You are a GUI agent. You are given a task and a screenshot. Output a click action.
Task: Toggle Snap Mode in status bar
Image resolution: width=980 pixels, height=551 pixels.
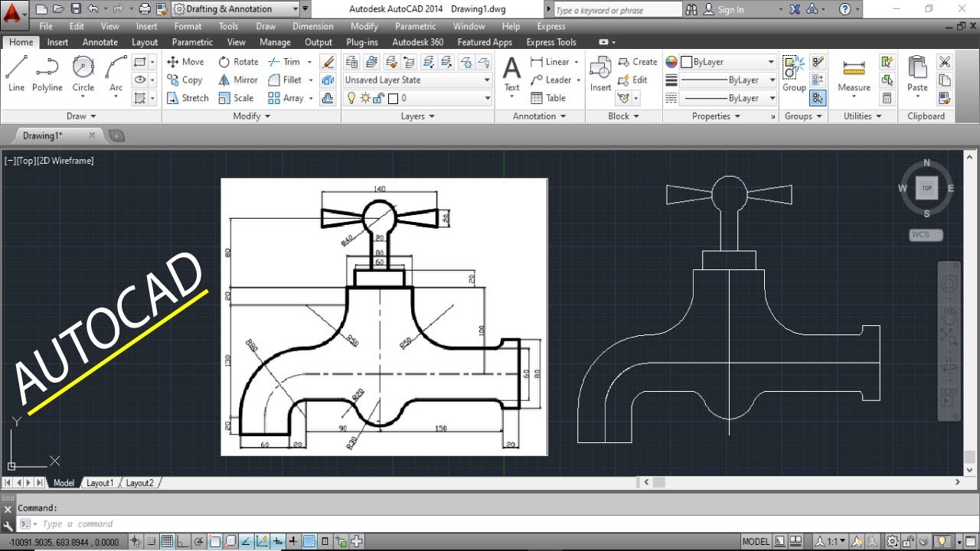click(152, 541)
